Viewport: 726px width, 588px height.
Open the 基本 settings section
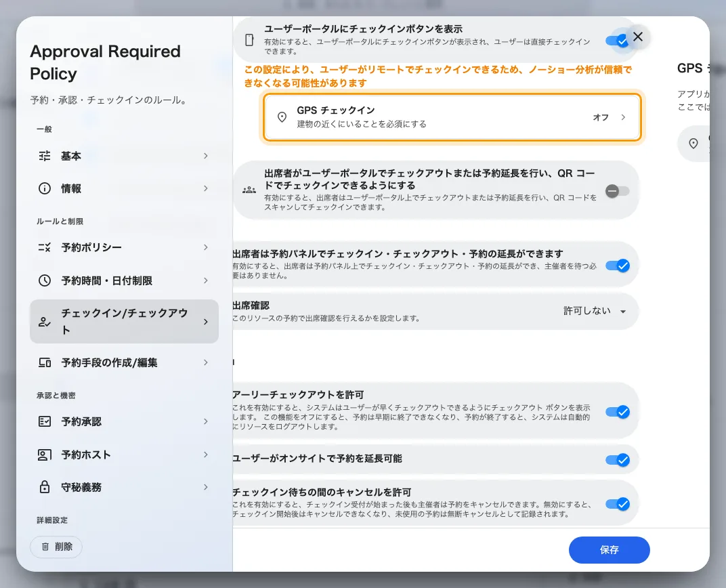(124, 156)
